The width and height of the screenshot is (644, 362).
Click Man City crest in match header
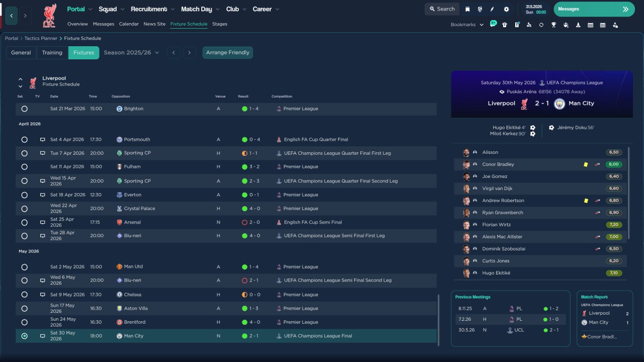point(559,104)
